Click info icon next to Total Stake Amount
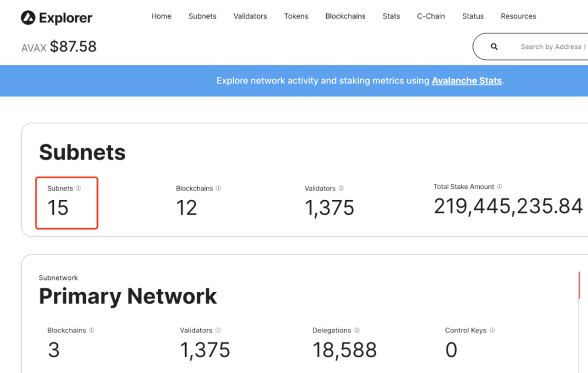The width and height of the screenshot is (588, 373). point(500,187)
